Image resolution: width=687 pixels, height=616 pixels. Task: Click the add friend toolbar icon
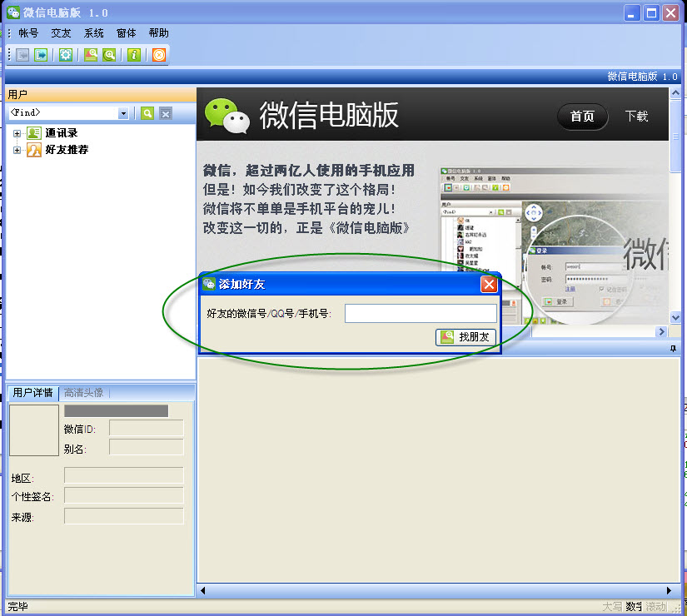91,55
